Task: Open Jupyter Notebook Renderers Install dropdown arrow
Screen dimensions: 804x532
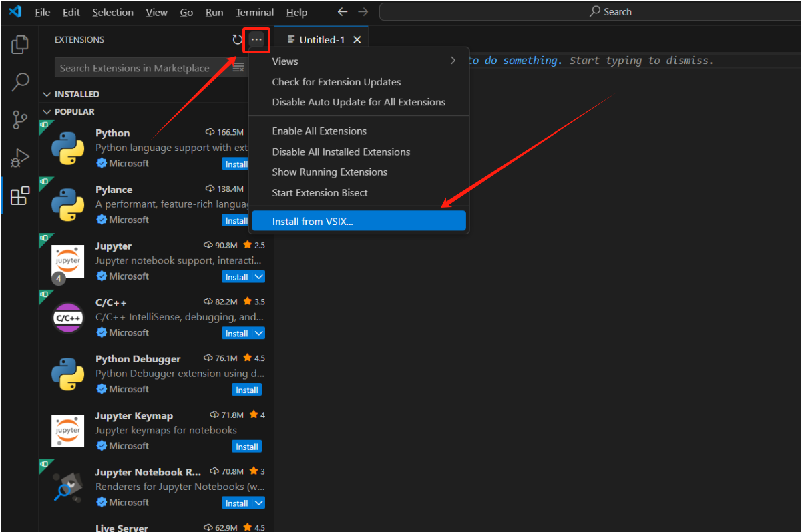Action: [x=260, y=503]
